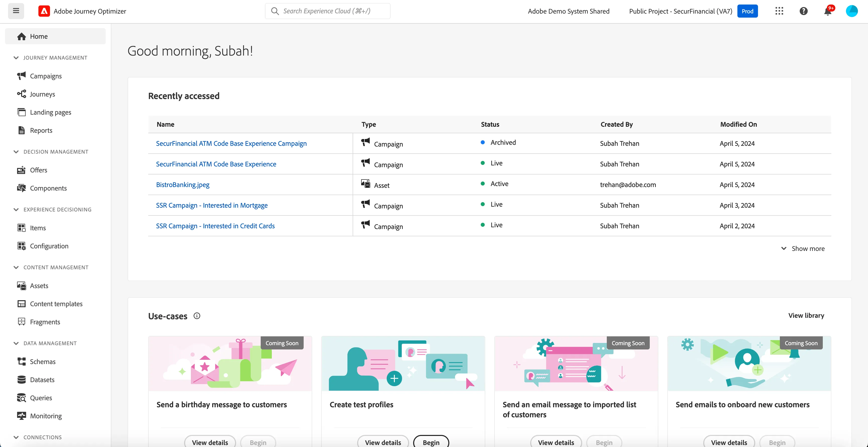Click the Content templates icon
The image size is (868, 447).
[21, 304]
